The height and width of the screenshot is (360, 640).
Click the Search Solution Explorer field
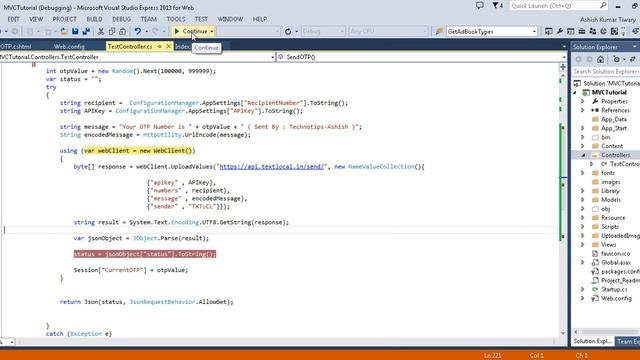tap(606, 71)
